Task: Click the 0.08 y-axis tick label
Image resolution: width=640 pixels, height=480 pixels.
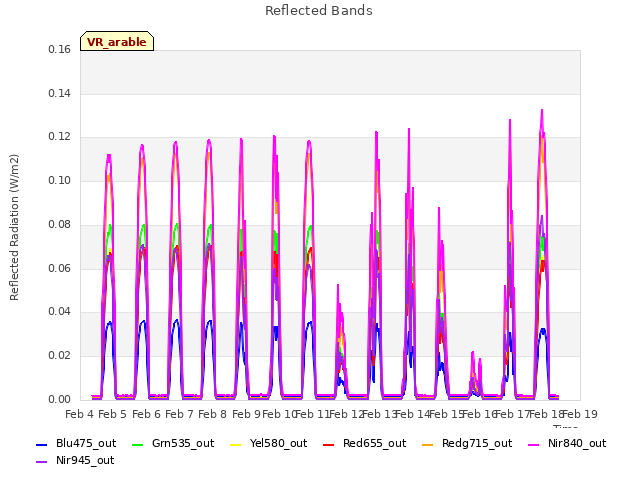Action: pyautogui.click(x=60, y=224)
